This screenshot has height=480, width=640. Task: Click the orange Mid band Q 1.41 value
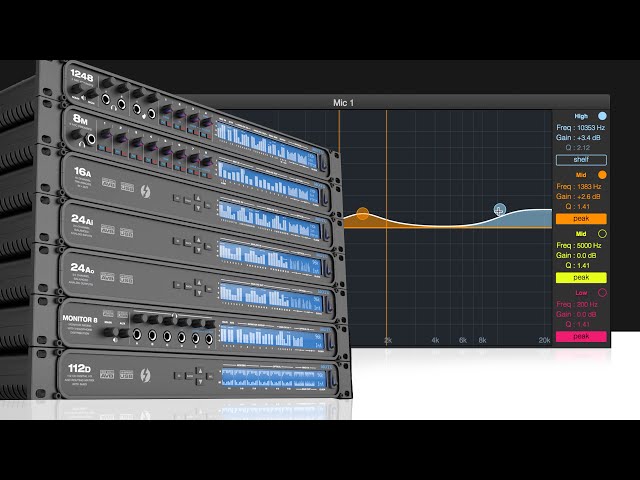pyautogui.click(x=580, y=207)
